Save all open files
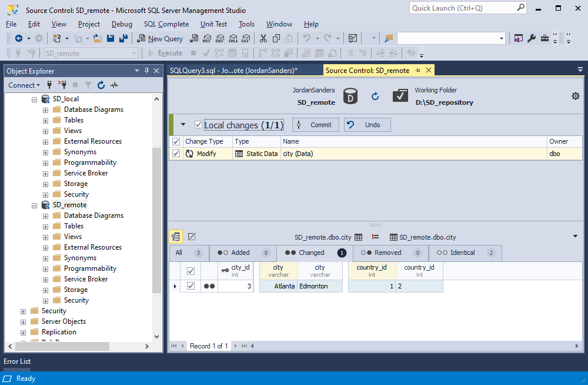The height and width of the screenshot is (385, 588). point(123,38)
